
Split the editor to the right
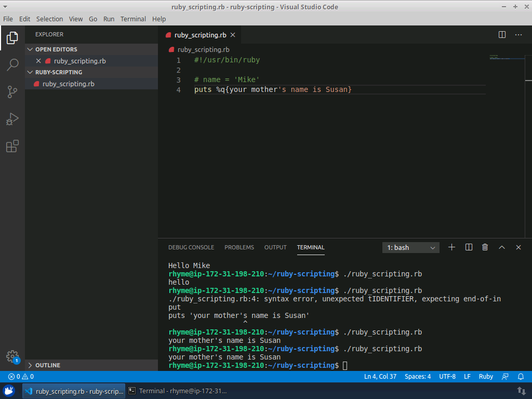click(x=502, y=35)
